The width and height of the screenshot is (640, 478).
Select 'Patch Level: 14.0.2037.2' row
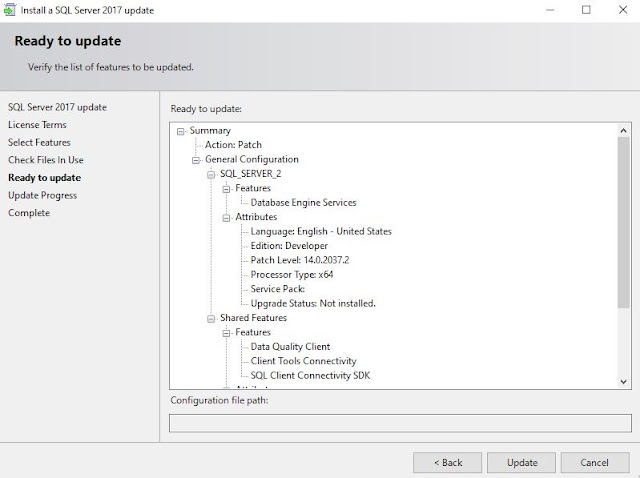[300, 260]
